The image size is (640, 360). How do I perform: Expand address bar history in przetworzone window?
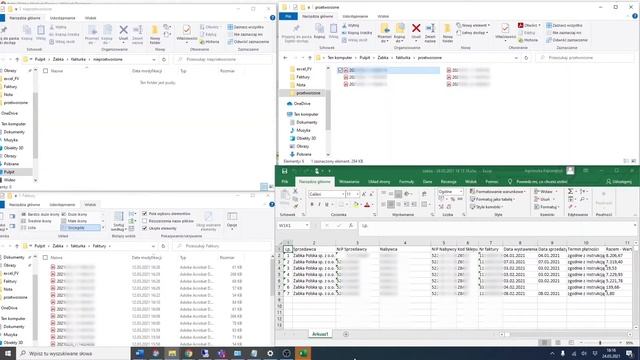(516, 58)
